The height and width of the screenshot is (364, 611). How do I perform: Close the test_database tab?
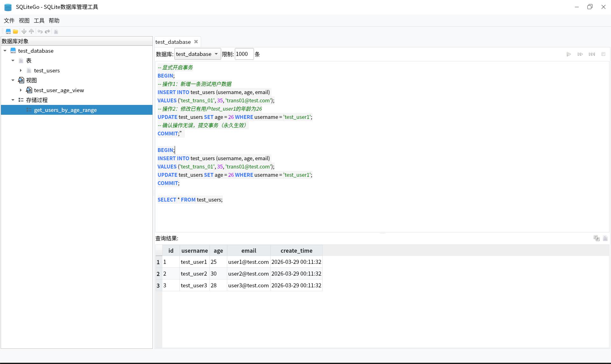196,42
